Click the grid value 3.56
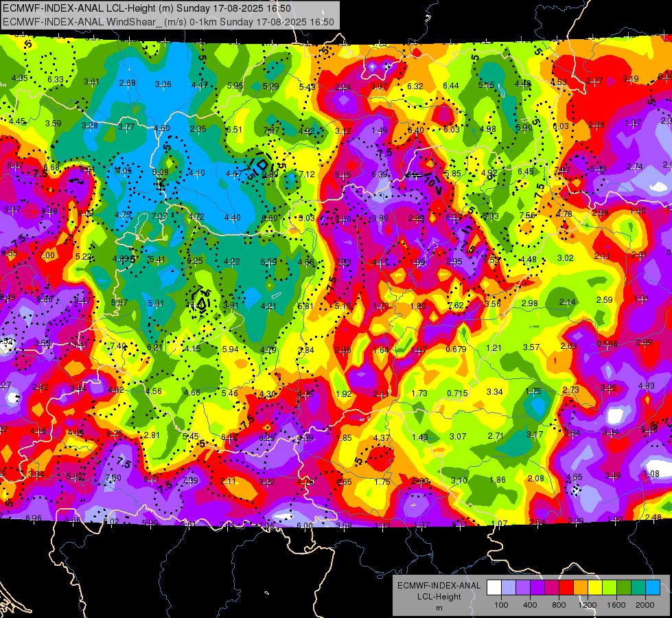Viewport: 672px width, 618px height. coord(493,304)
